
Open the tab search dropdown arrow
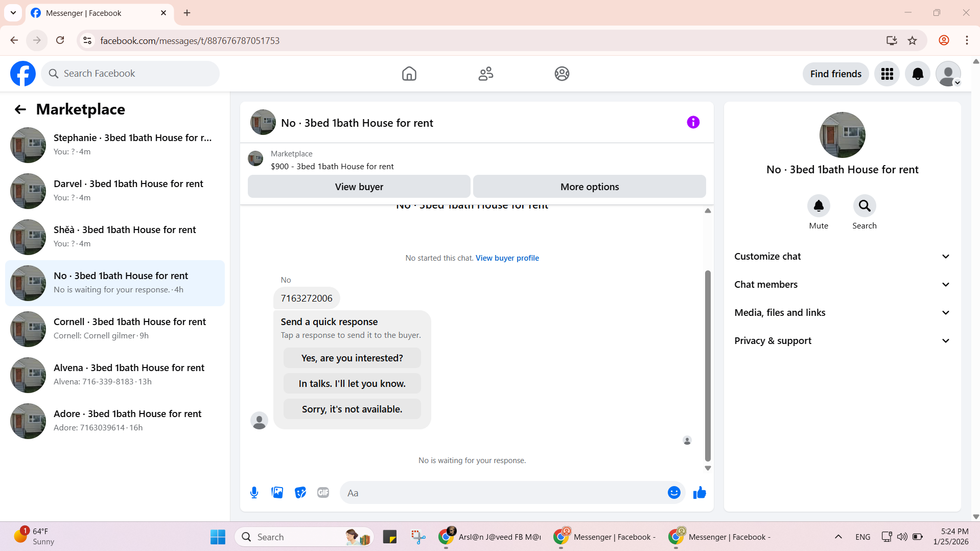13,13
